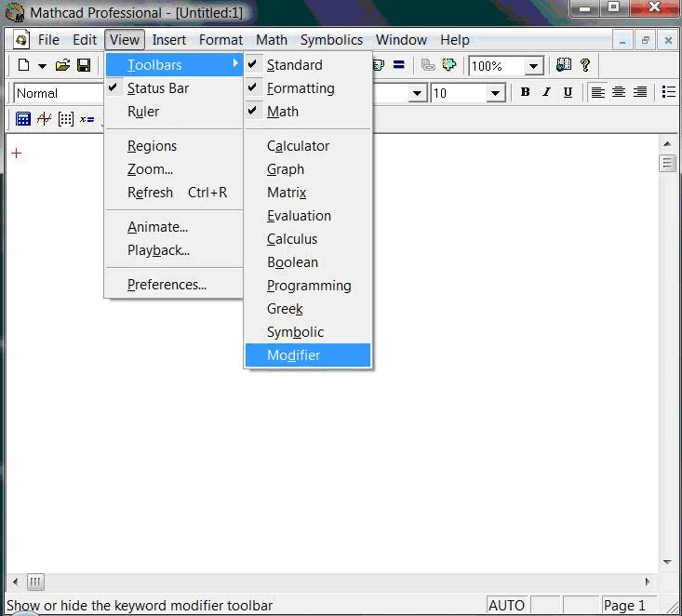Open the new worksheet template dropdown arrow
The height and width of the screenshot is (616, 682).
(x=42, y=66)
